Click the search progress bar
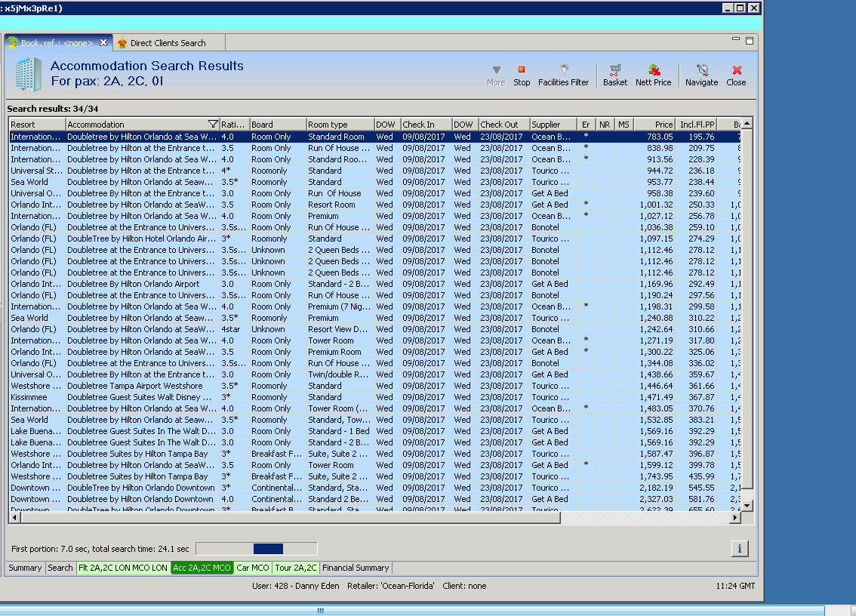The height and width of the screenshot is (616, 856). tap(257, 549)
